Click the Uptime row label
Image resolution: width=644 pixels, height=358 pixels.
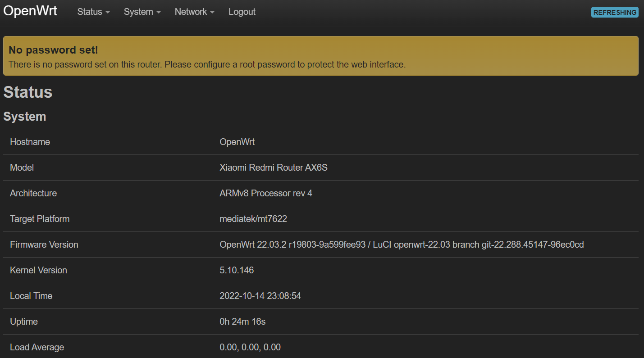point(24,322)
